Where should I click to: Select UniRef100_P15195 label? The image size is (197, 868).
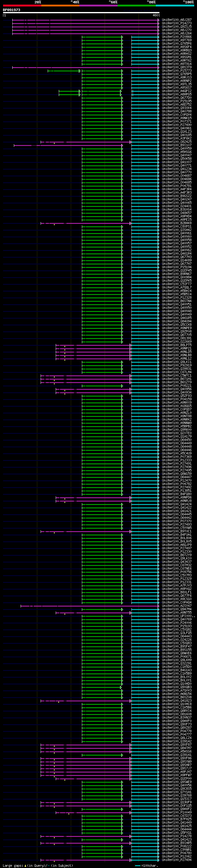(x=177, y=101)
